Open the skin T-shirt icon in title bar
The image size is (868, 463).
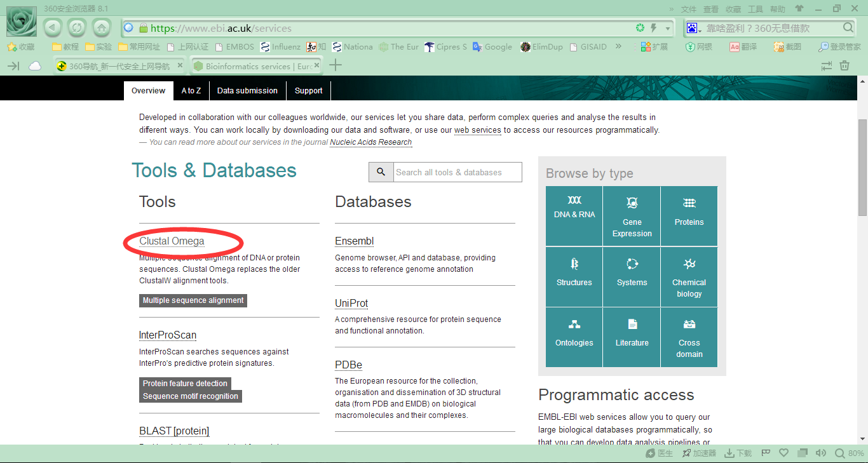point(799,9)
